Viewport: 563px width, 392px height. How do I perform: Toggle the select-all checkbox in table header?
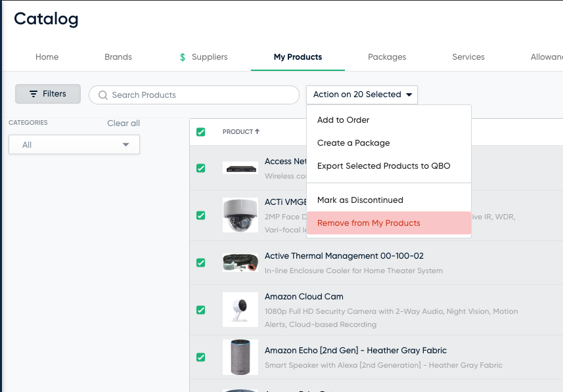[x=201, y=132]
